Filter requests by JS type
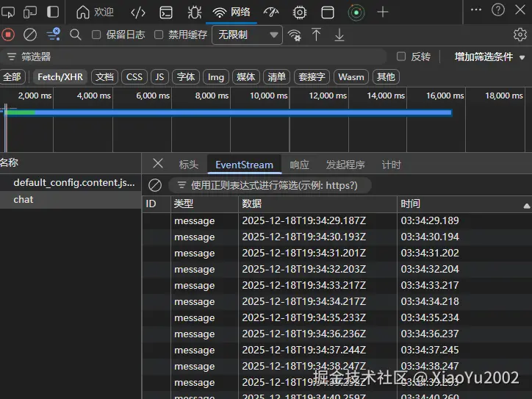 (x=159, y=76)
